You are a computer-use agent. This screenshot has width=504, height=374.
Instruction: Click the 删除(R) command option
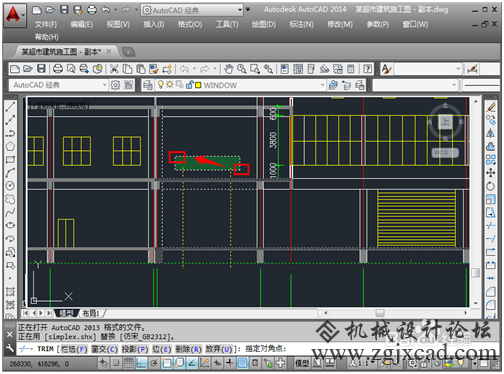(189, 349)
